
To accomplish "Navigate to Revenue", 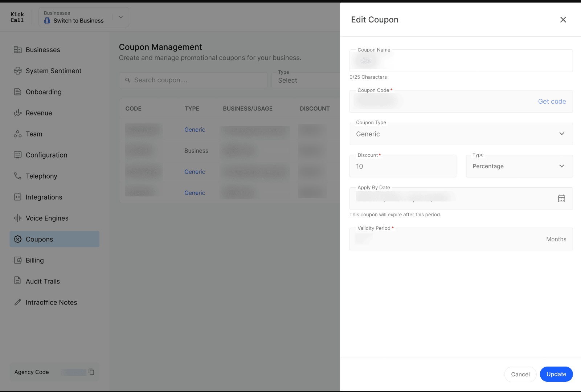I will point(54,113).
